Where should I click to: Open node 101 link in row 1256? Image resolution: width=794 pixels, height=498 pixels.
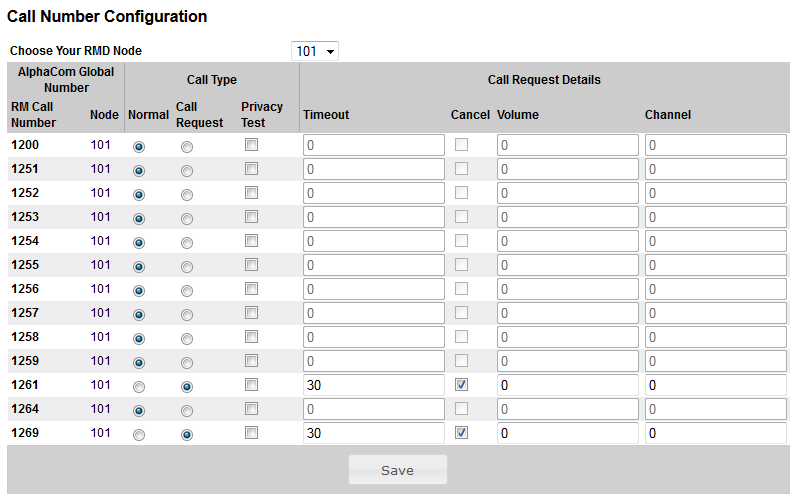click(101, 289)
